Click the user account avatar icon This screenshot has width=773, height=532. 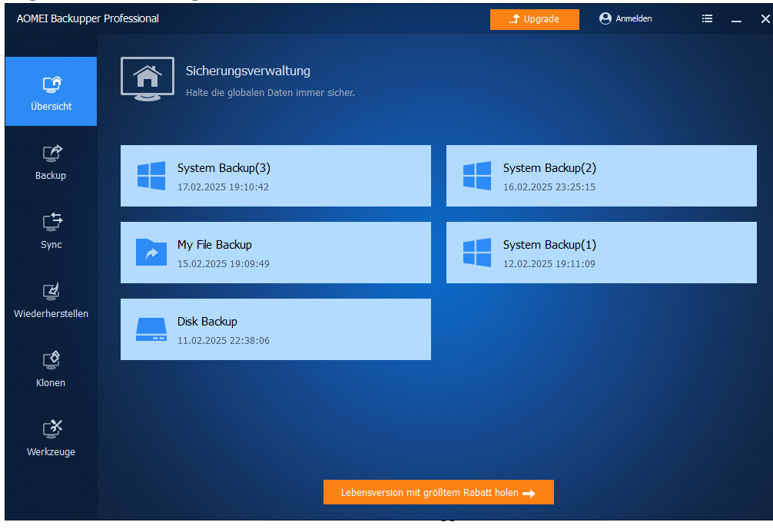coord(605,18)
